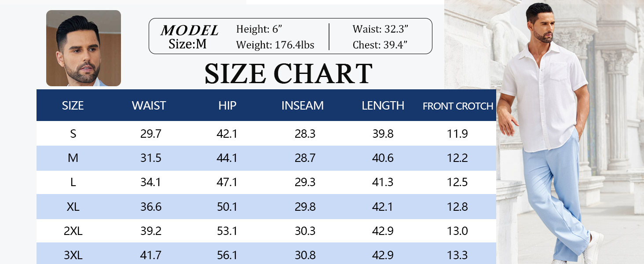Click the 3XL size row label
The width and height of the screenshot is (644, 264).
point(73,255)
